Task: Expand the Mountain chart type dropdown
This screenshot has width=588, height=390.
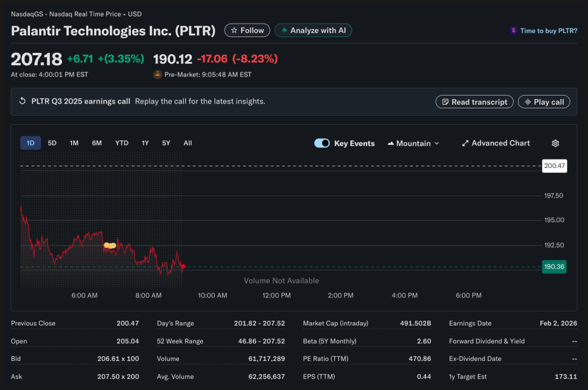Action: pos(413,143)
